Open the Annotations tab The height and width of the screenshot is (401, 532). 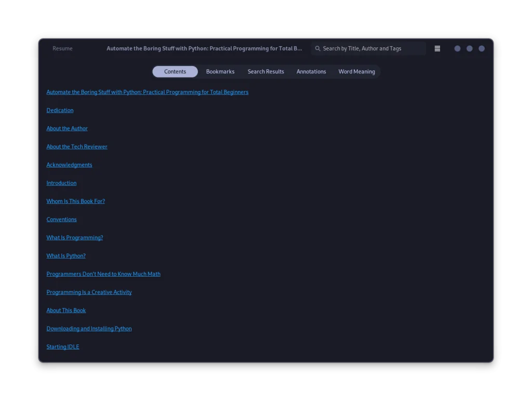[x=311, y=71]
